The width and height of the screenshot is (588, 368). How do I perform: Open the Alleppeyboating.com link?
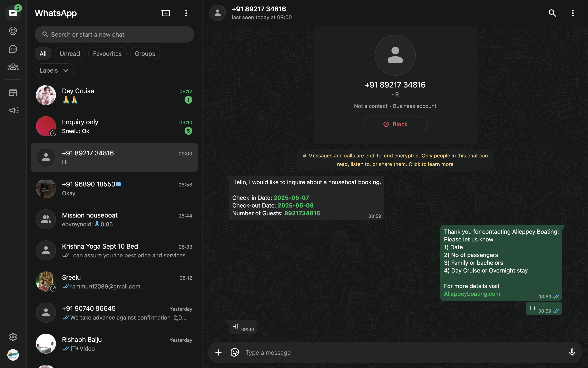pyautogui.click(x=472, y=294)
